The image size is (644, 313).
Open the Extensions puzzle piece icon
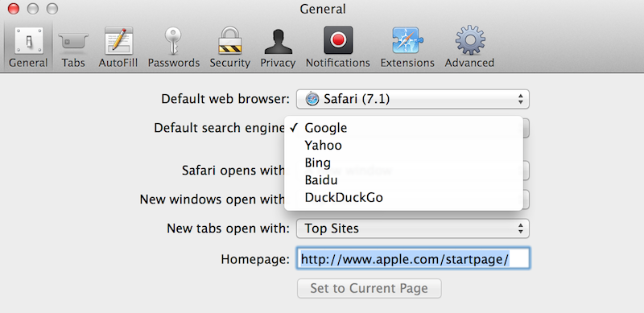[x=407, y=40]
